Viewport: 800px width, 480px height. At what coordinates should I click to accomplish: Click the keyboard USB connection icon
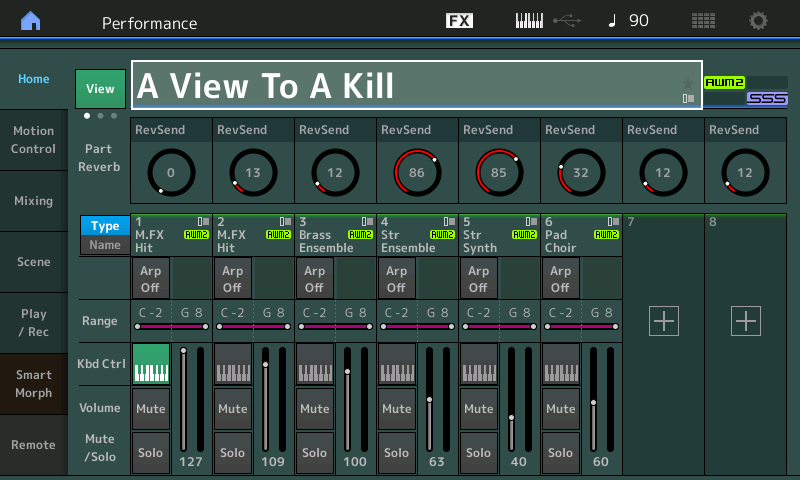[547, 21]
